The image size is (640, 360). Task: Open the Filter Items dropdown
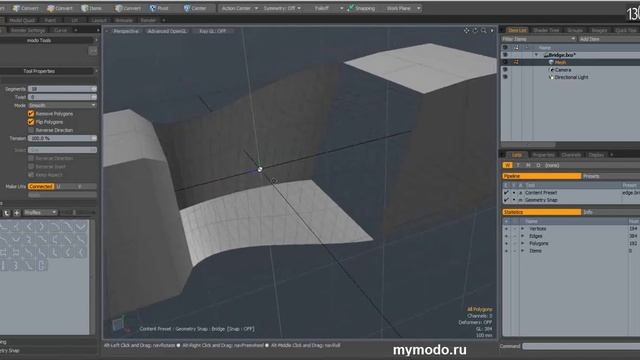click(x=538, y=39)
